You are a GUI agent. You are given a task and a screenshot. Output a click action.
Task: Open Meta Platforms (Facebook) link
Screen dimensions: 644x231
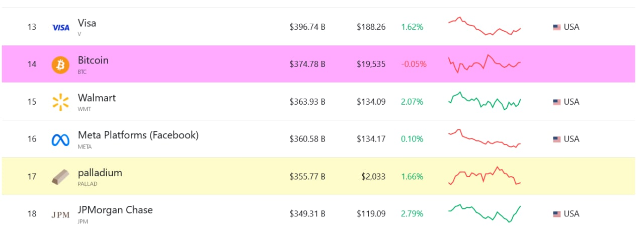[x=138, y=135]
